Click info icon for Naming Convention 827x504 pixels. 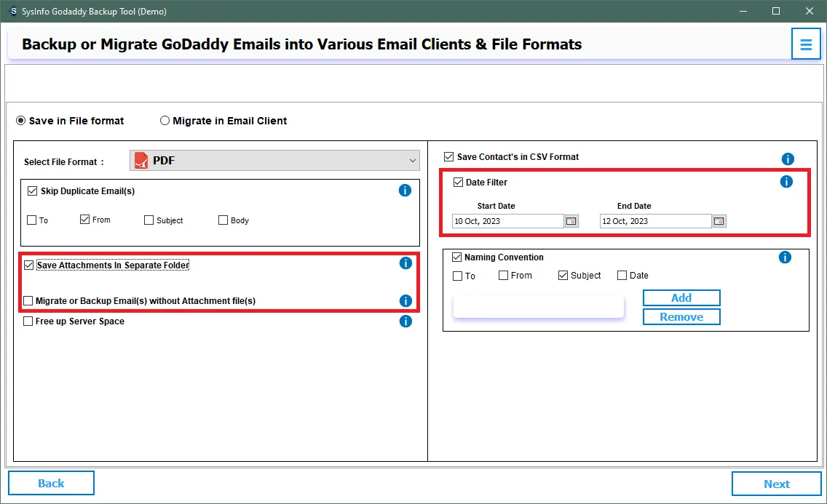pos(785,257)
